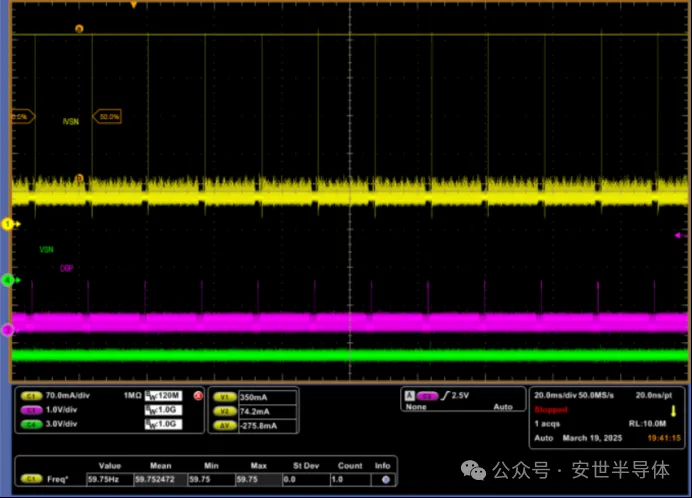This screenshot has height=498, width=692.
Task: Click the V2 cursor readout badge
Action: coord(225,410)
